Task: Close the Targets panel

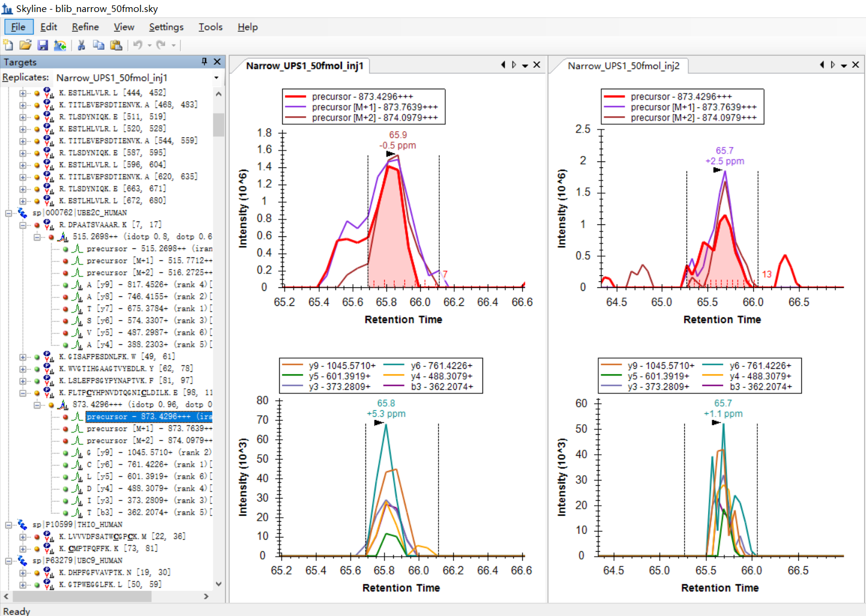Action: 217,62
